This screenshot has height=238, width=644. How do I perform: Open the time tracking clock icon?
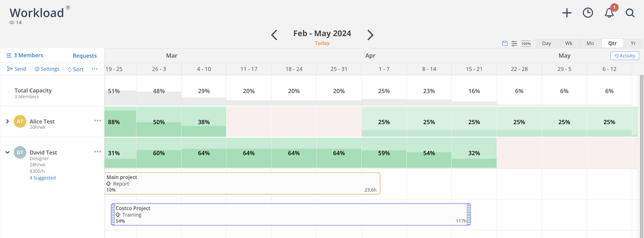point(588,13)
